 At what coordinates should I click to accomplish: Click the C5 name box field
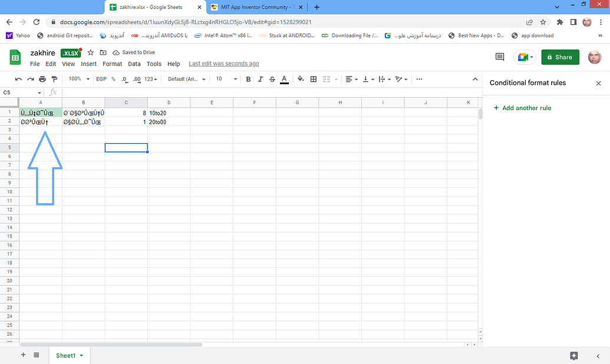(21, 92)
